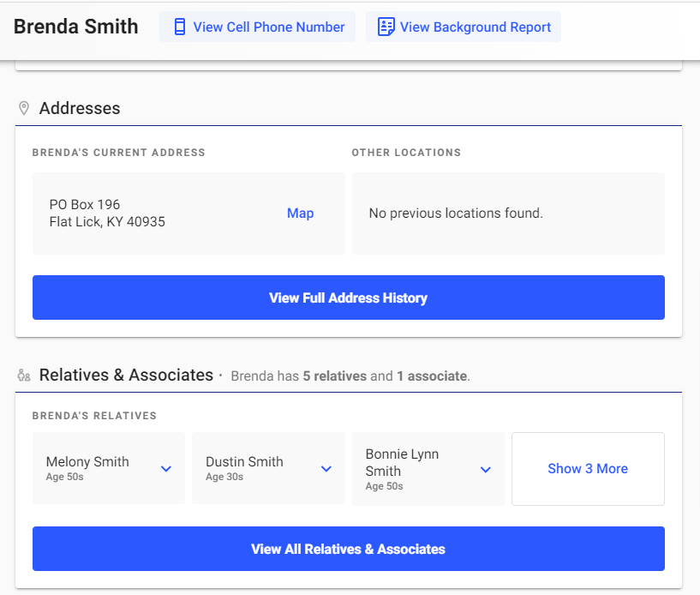Expand the Dustin Smith chevron
The height and width of the screenshot is (595, 700).
(x=326, y=469)
